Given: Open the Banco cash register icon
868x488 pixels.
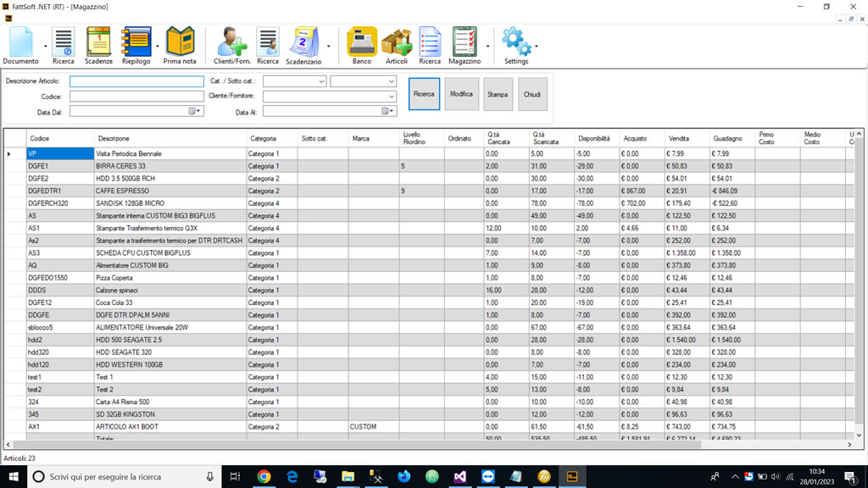Looking at the screenshot, I should (x=362, y=46).
